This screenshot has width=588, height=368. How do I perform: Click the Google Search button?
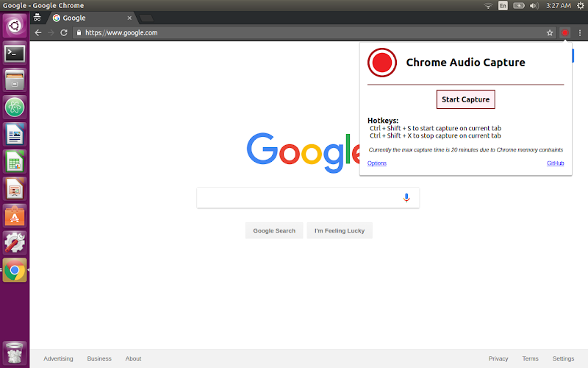pos(274,230)
